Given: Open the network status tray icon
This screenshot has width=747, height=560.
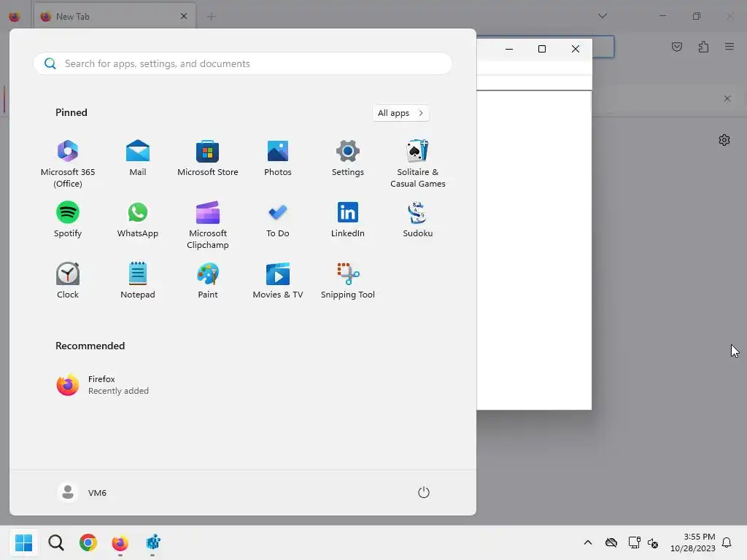Looking at the screenshot, I should [x=634, y=542].
